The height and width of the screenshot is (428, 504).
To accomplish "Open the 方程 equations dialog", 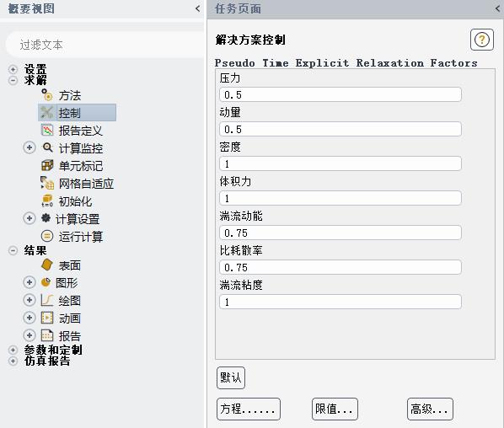I will coord(249,409).
